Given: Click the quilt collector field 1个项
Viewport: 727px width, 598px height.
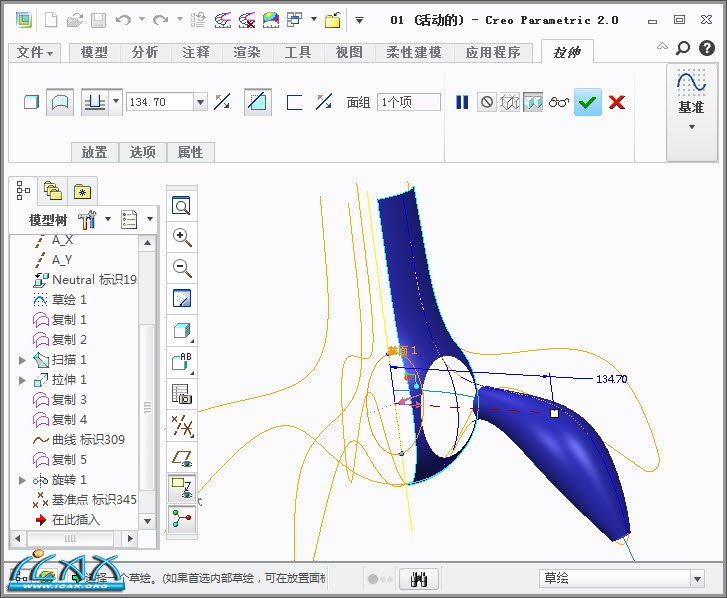Looking at the screenshot, I should 408,102.
